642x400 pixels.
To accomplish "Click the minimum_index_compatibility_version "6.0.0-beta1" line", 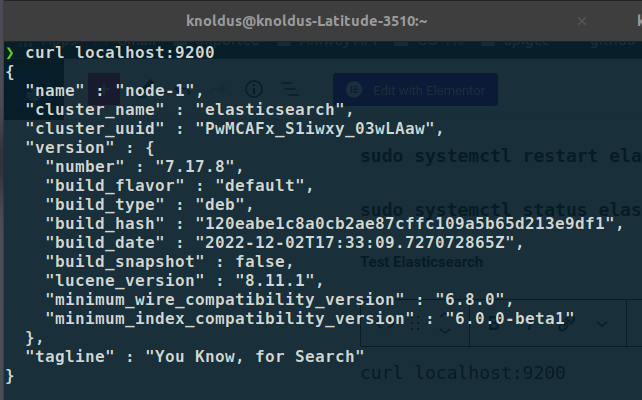I will point(310,319).
